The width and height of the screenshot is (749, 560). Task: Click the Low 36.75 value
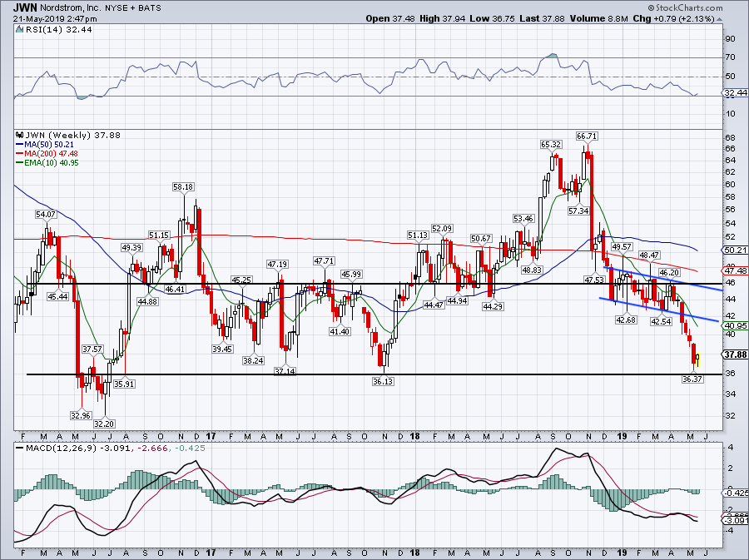pyautogui.click(x=492, y=18)
